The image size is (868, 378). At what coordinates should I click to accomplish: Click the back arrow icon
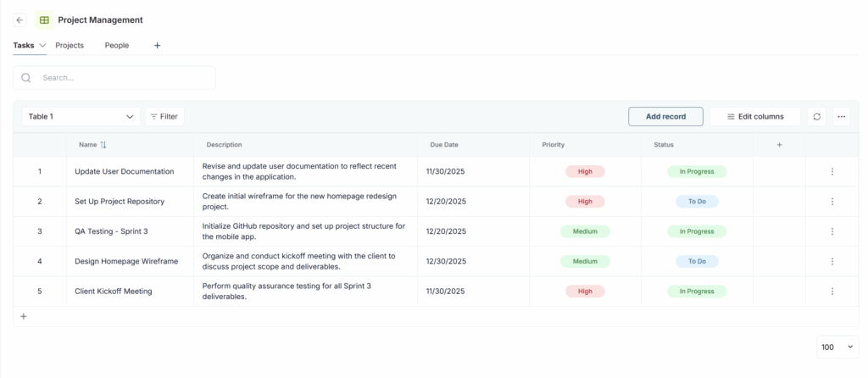pyautogui.click(x=20, y=19)
